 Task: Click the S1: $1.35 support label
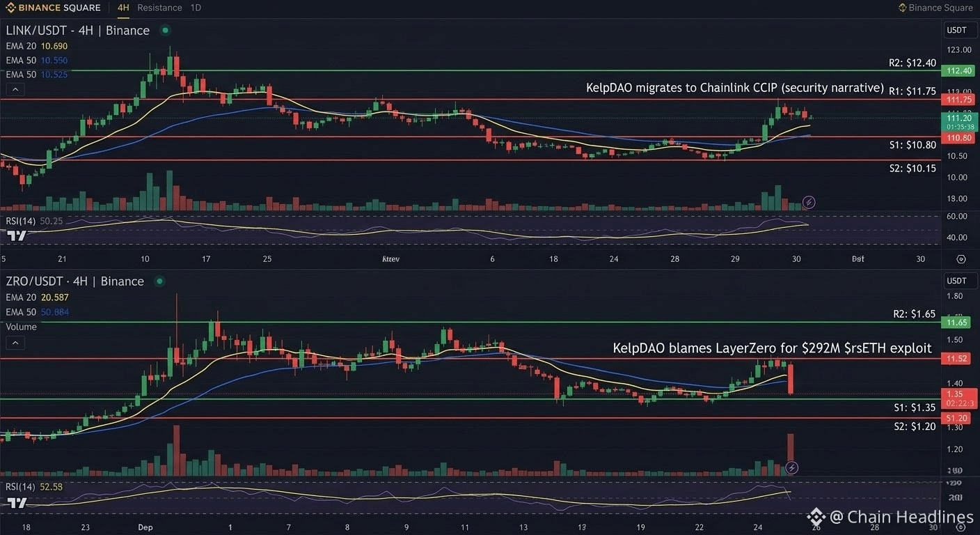coord(915,408)
